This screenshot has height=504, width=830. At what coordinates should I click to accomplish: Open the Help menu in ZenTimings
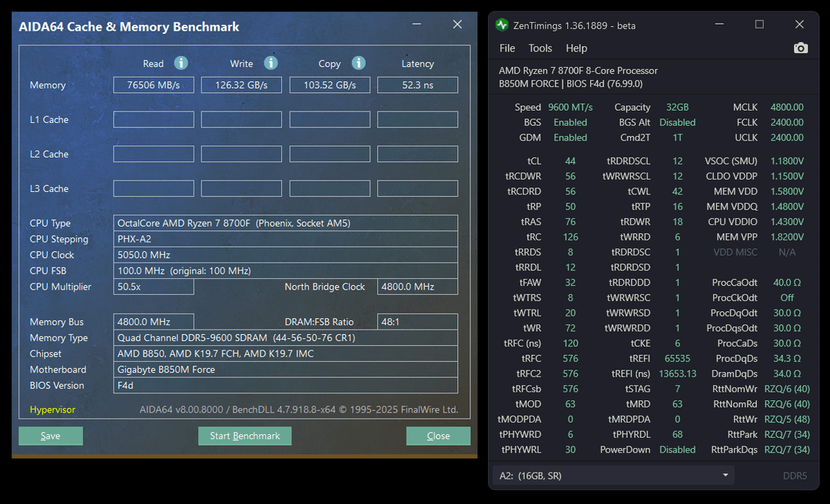coord(576,48)
